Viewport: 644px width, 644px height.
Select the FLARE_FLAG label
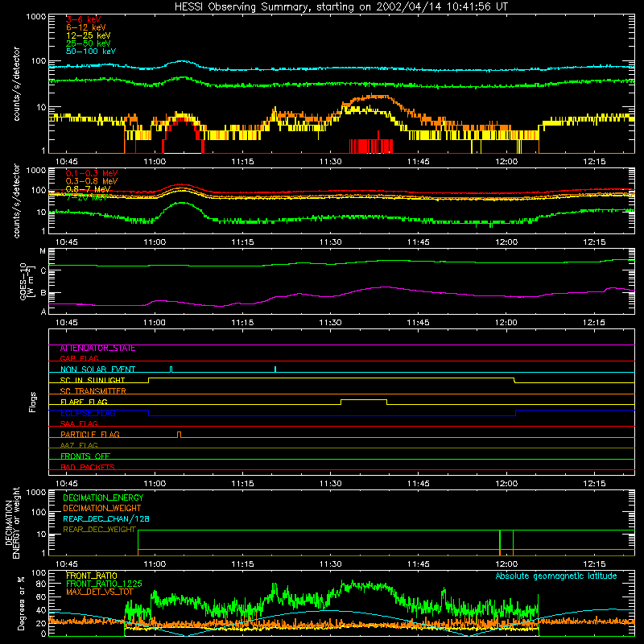84,402
